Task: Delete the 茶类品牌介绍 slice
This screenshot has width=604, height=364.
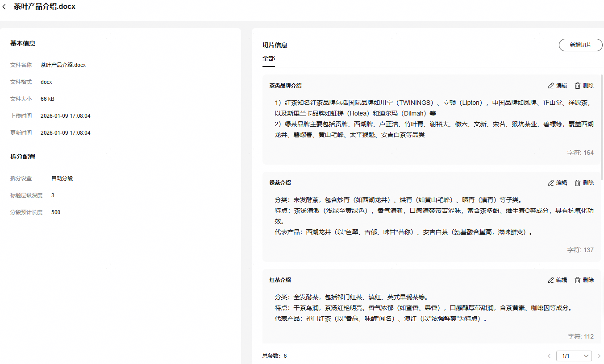Action: tap(584, 86)
